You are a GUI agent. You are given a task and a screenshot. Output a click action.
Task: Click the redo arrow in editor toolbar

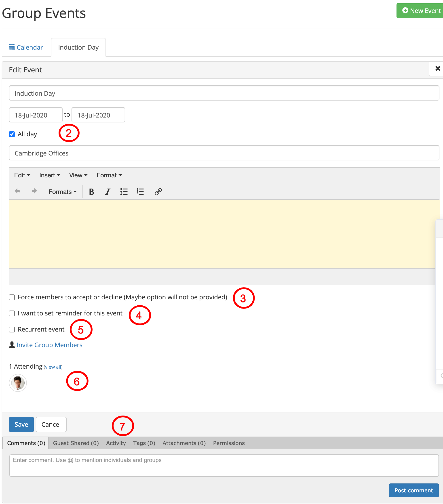pos(34,191)
